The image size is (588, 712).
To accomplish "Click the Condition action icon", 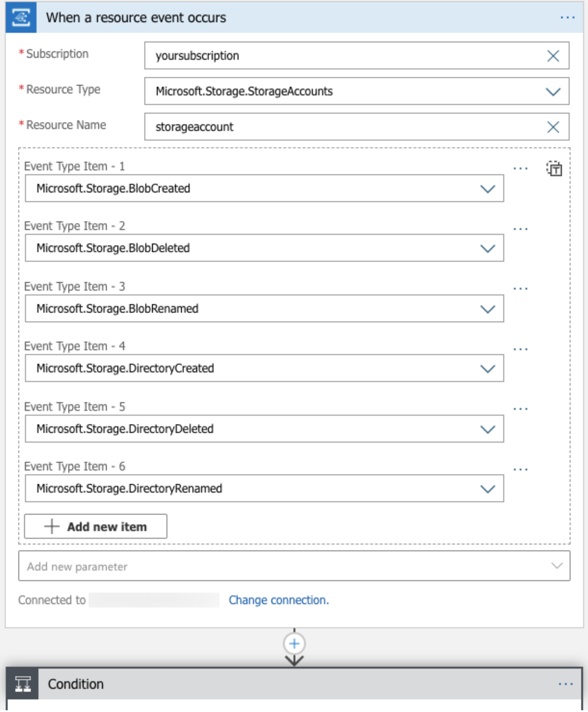I will [x=23, y=683].
